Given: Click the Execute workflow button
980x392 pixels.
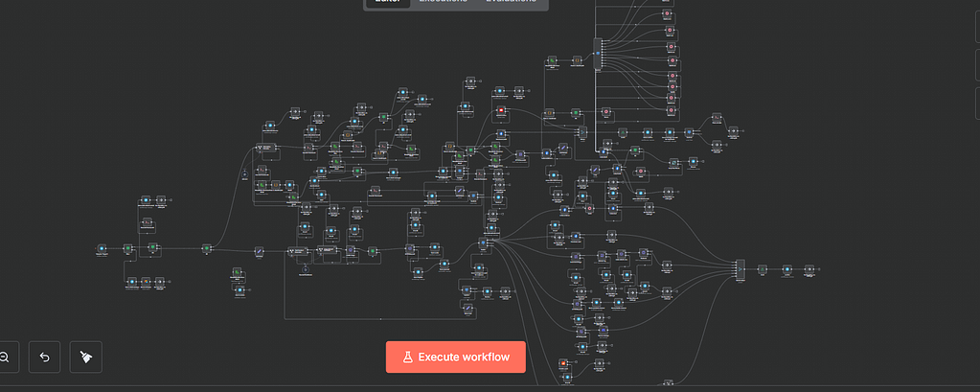Looking at the screenshot, I should click(x=456, y=357).
